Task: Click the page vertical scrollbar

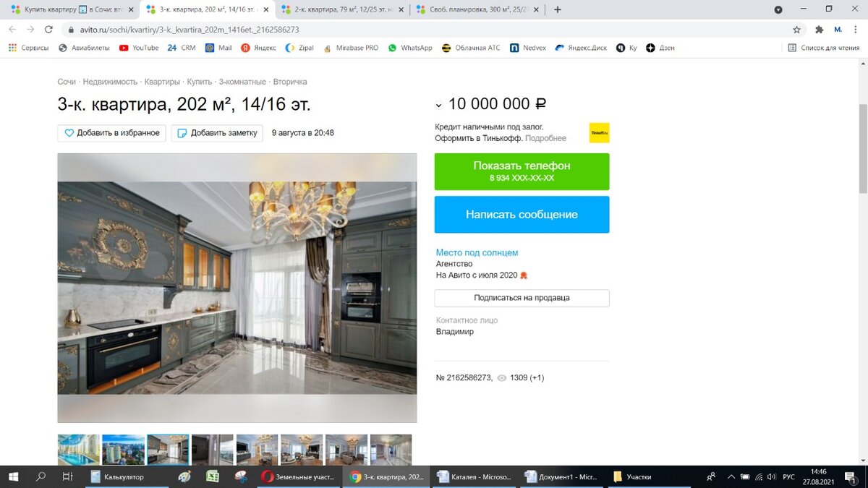Action: pyautogui.click(x=862, y=148)
